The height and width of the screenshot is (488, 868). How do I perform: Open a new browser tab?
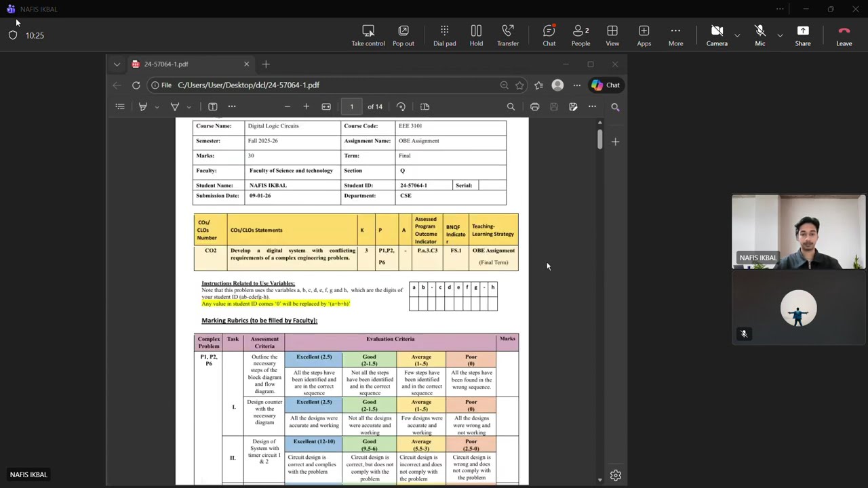click(266, 64)
